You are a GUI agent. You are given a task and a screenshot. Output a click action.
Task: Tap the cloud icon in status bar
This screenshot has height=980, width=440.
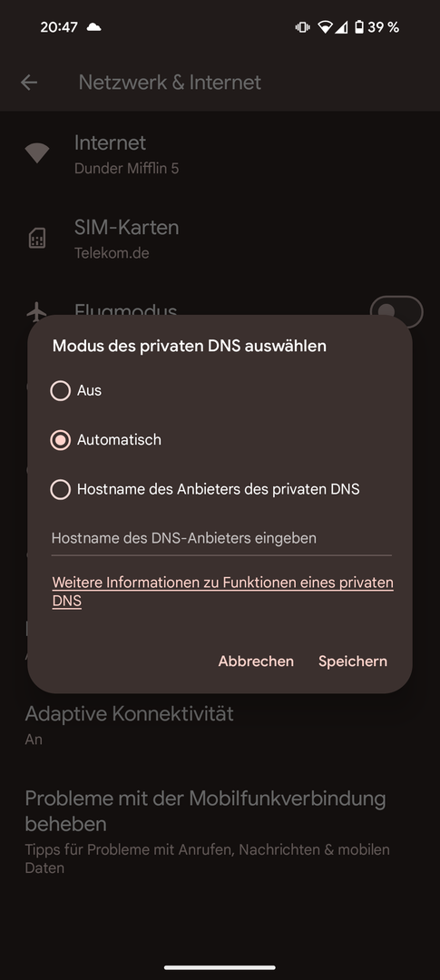coord(93,27)
